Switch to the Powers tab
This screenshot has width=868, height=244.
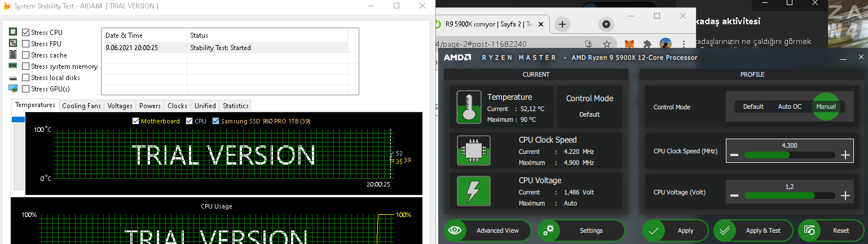pos(150,106)
